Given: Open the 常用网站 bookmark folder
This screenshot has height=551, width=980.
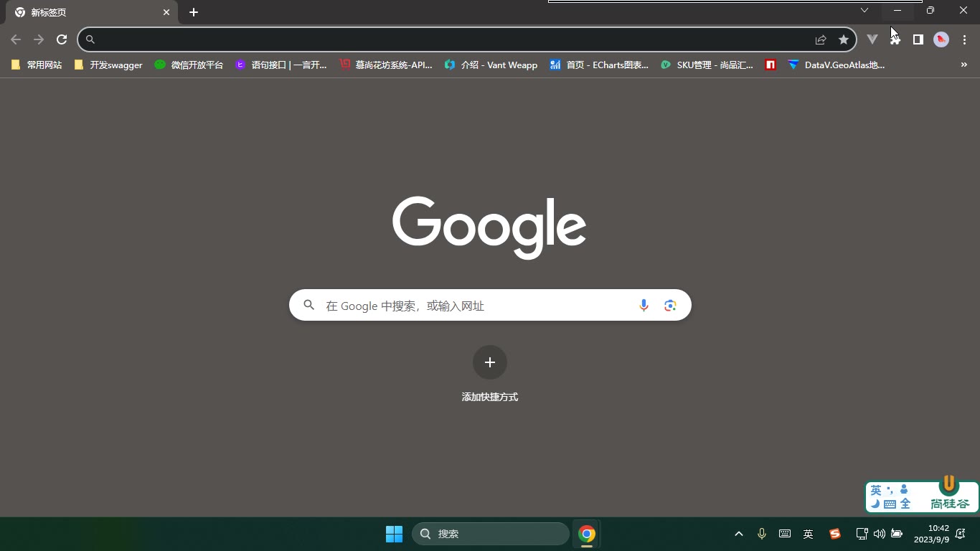Looking at the screenshot, I should coord(37,65).
